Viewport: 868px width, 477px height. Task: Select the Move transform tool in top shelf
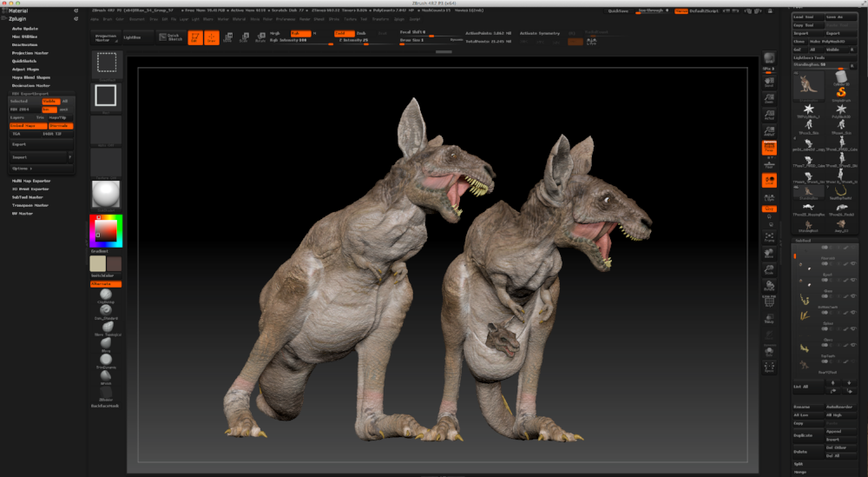[x=227, y=37]
